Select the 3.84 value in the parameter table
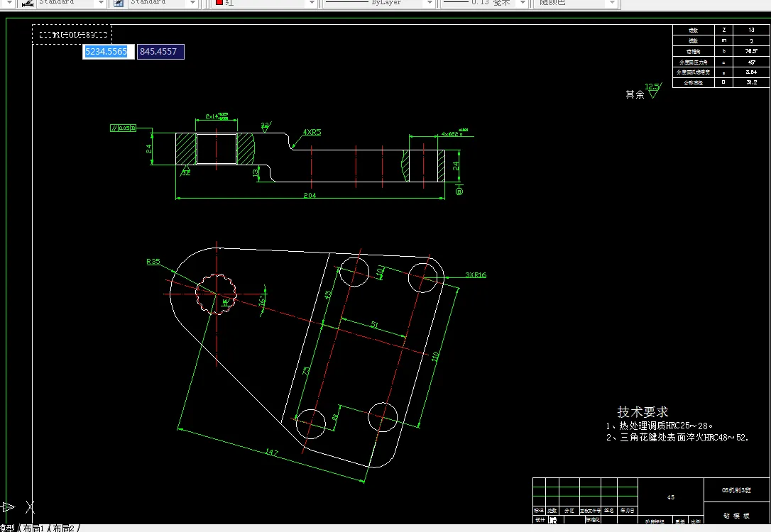 (x=751, y=72)
